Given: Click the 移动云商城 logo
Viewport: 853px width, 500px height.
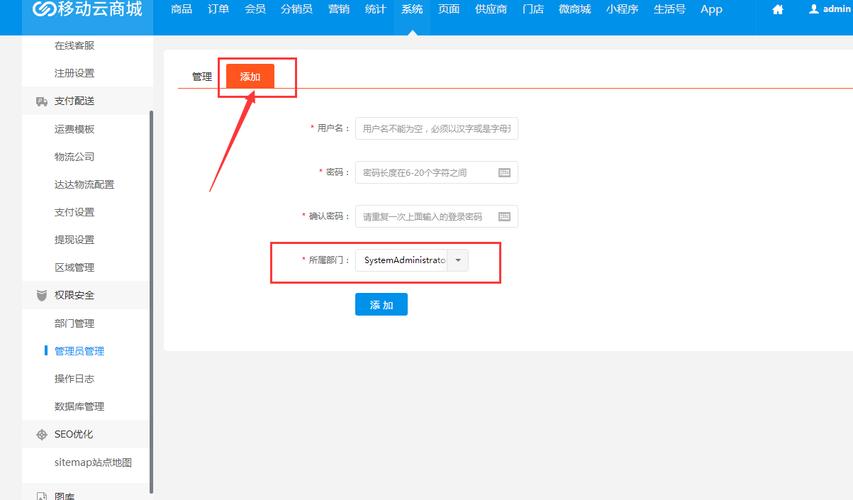Looking at the screenshot, I should click(88, 9).
